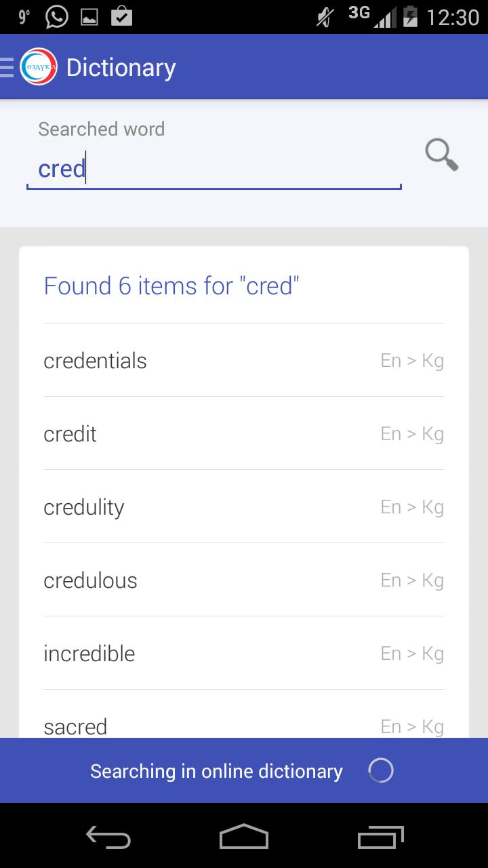The width and height of the screenshot is (488, 868).
Task: Tap the shopping bag notification icon
Action: [x=121, y=16]
